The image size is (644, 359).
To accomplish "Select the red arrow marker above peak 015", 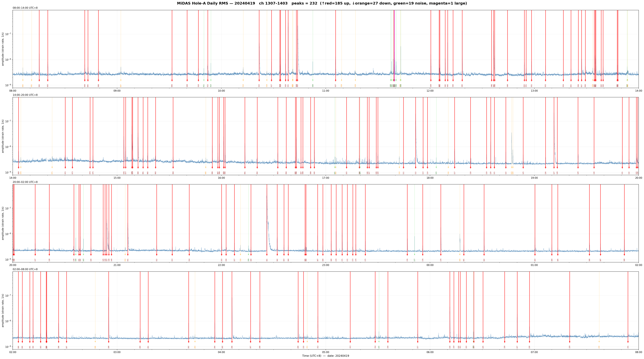I will tap(259, 80).
